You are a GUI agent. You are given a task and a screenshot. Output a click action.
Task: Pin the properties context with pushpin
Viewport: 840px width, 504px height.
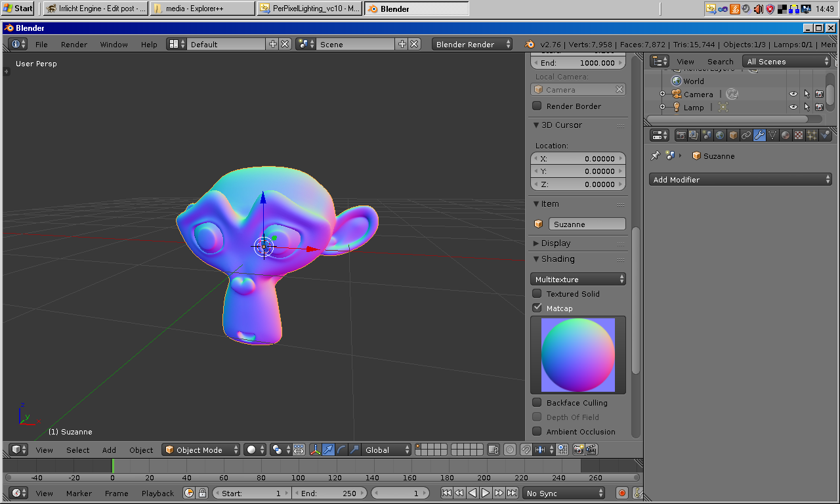click(655, 156)
